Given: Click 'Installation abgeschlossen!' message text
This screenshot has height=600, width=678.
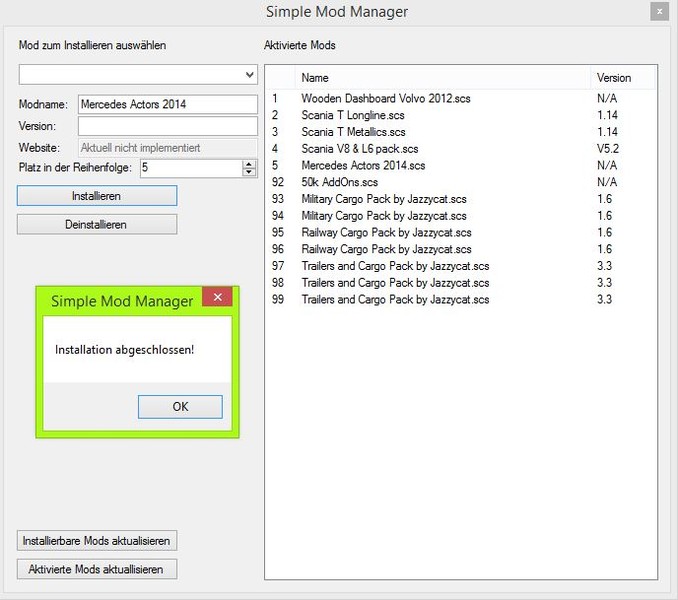Looking at the screenshot, I should pyautogui.click(x=125, y=350).
